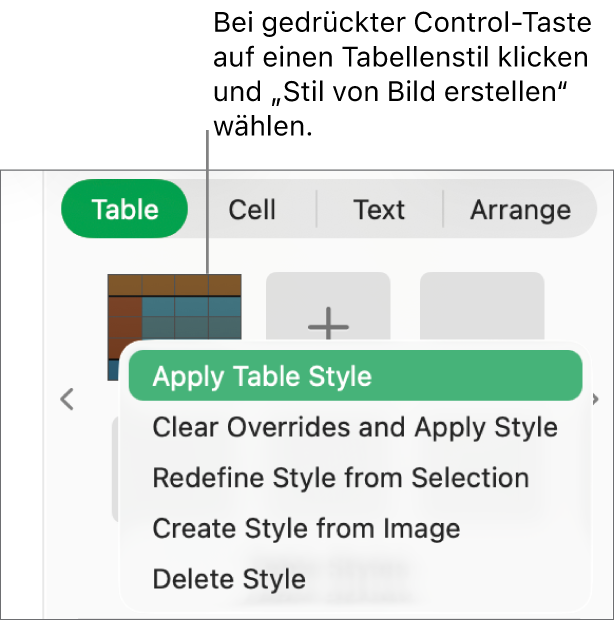Show next table styles with right chevron
This screenshot has height=620, width=614.
(597, 399)
